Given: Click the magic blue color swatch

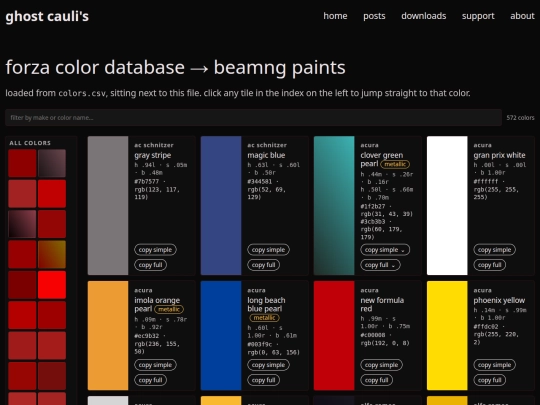Looking at the screenshot, I should (221, 206).
